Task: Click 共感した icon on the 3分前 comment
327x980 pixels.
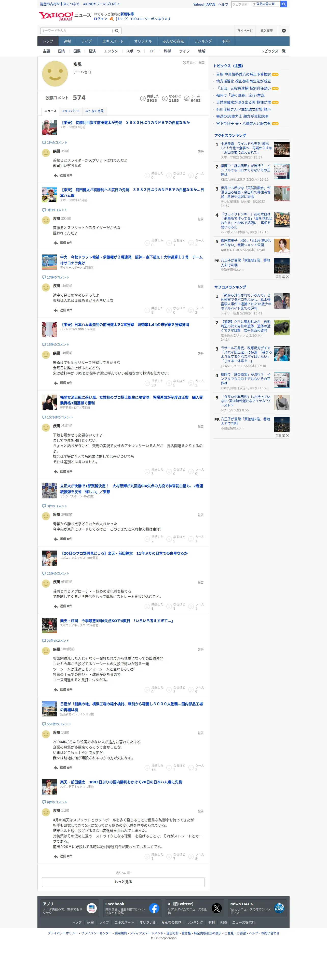Action: (x=147, y=175)
